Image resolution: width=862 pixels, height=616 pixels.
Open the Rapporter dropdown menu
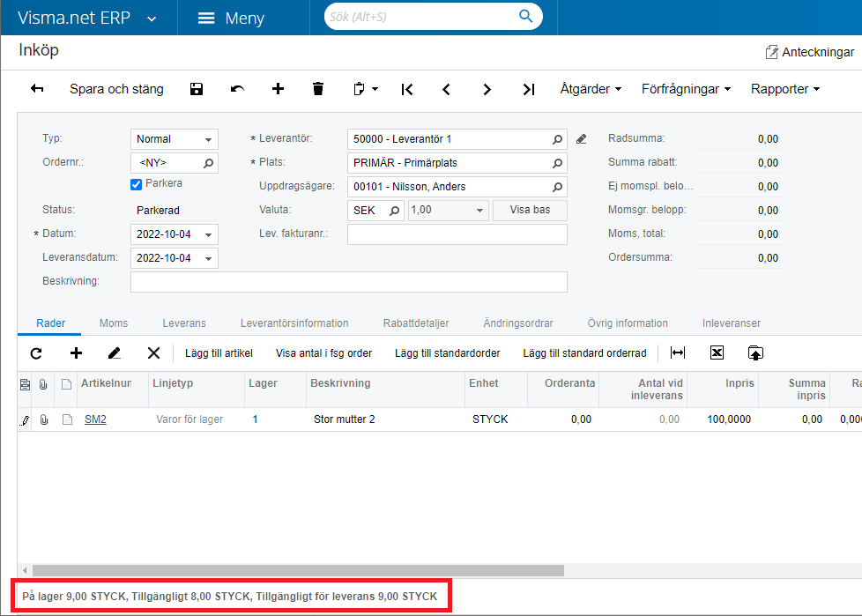click(784, 89)
